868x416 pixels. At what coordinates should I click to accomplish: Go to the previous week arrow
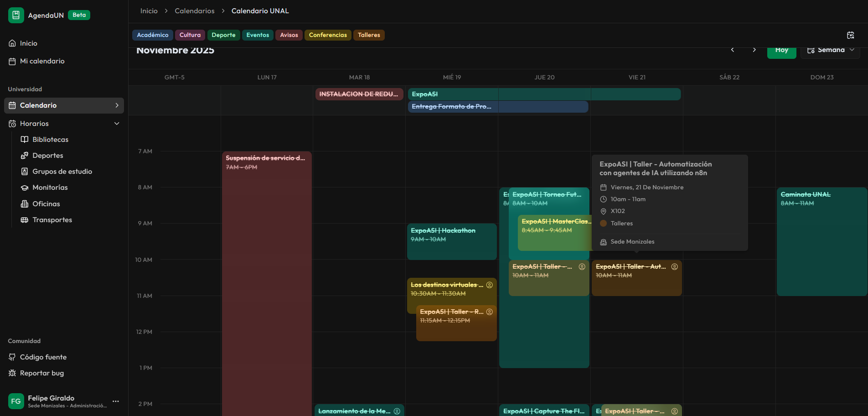tap(733, 50)
